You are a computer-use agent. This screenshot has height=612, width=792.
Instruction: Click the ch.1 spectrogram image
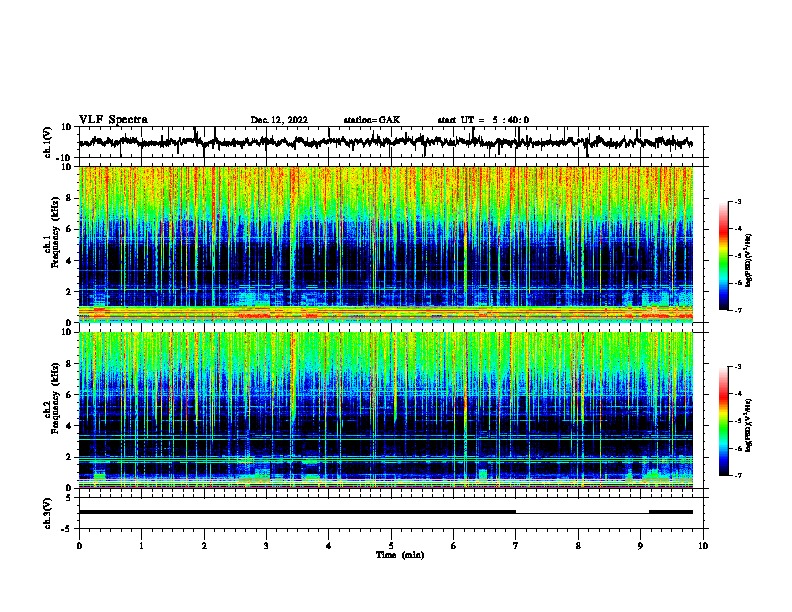(x=386, y=244)
